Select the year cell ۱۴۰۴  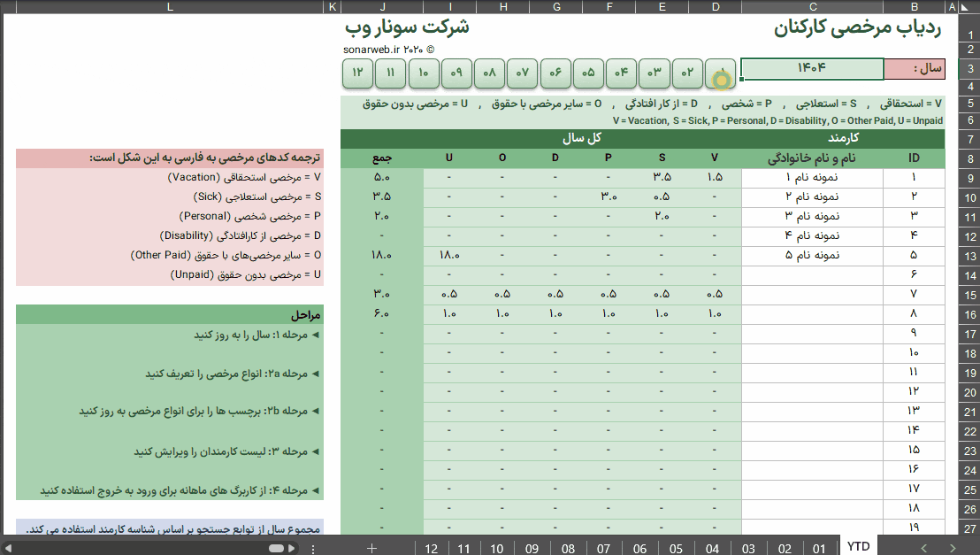point(813,69)
